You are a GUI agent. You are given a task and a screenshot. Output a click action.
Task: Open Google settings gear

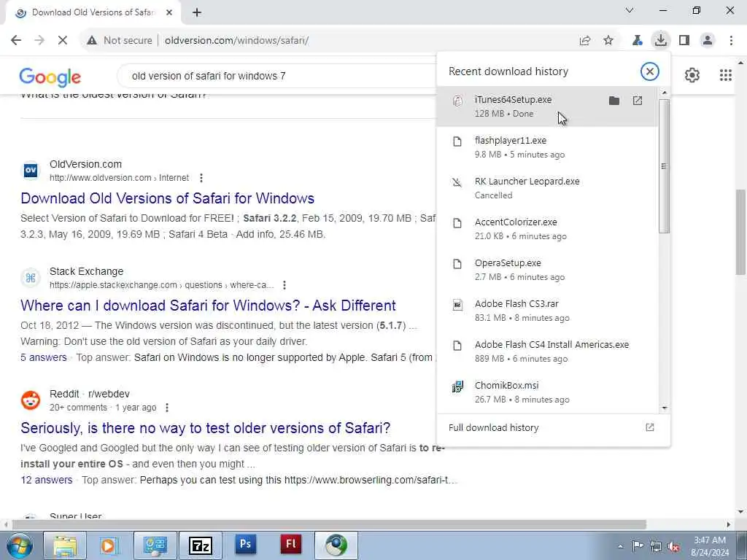point(692,75)
